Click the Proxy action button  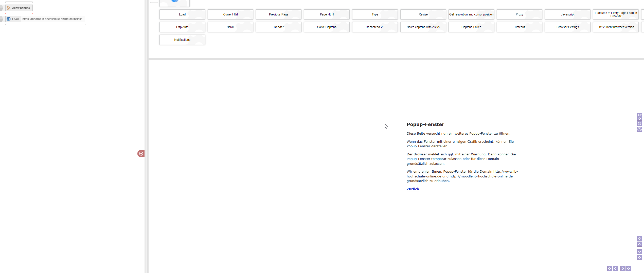[519, 14]
